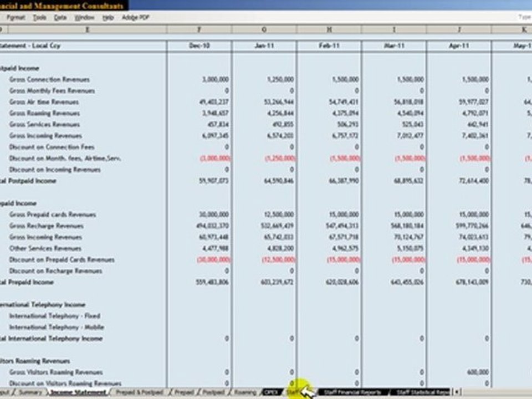This screenshot has width=532, height=399.
Task: Click Dec-10 Gross Connection Revenues value 3,000,000
Action: coord(216,79)
